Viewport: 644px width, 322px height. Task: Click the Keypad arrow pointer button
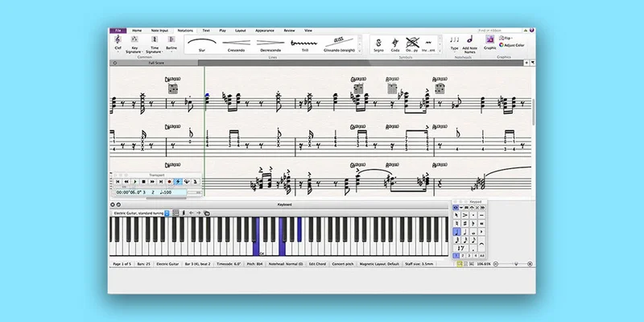coord(456,215)
